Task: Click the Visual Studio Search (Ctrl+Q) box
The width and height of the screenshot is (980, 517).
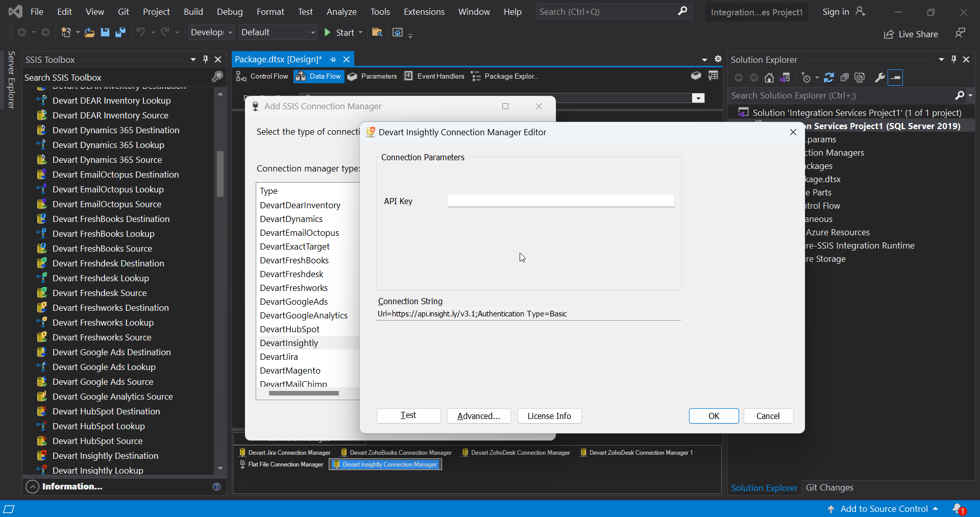Action: coord(614,12)
